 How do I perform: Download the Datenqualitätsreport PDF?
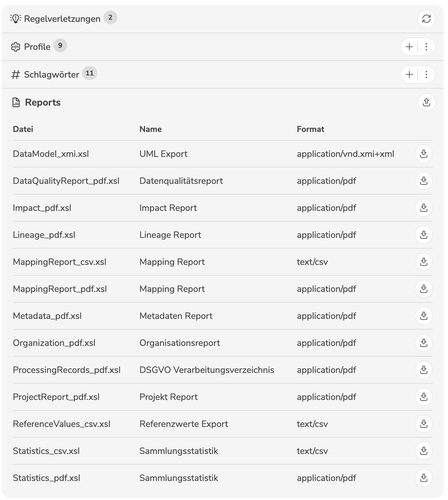click(x=423, y=181)
